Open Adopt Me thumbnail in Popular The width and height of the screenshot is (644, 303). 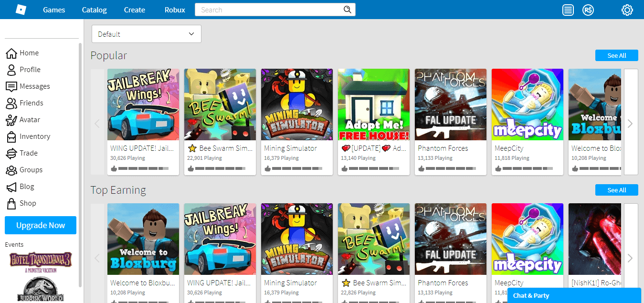pyautogui.click(x=374, y=104)
